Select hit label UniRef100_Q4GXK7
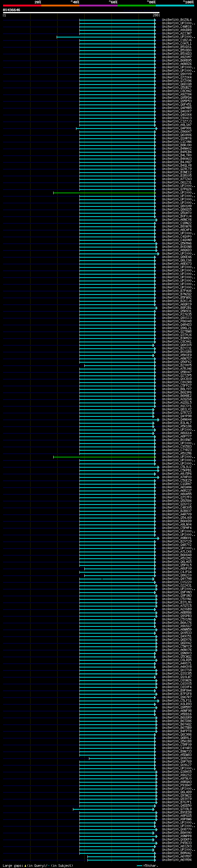The image size is (197, 868). [x=177, y=111]
